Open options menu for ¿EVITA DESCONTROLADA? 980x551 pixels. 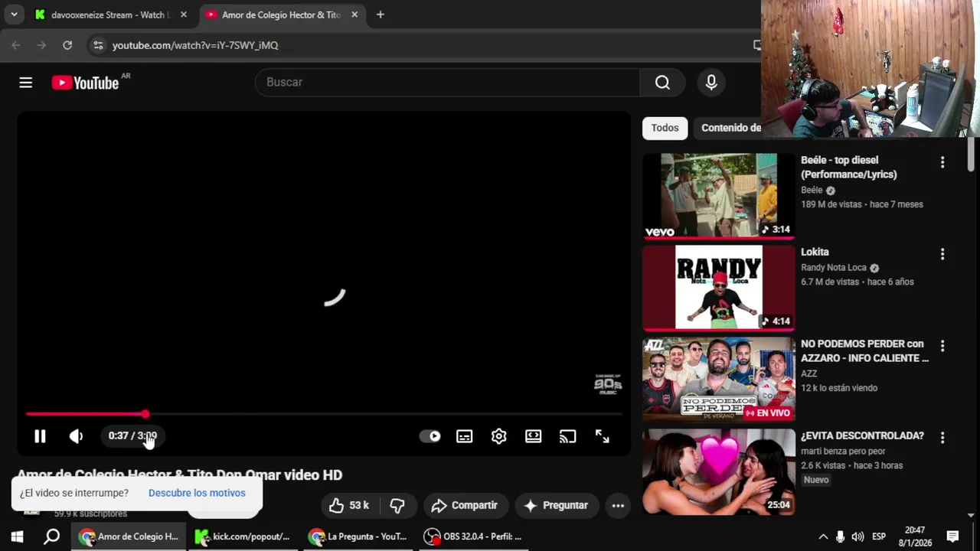coord(942,438)
